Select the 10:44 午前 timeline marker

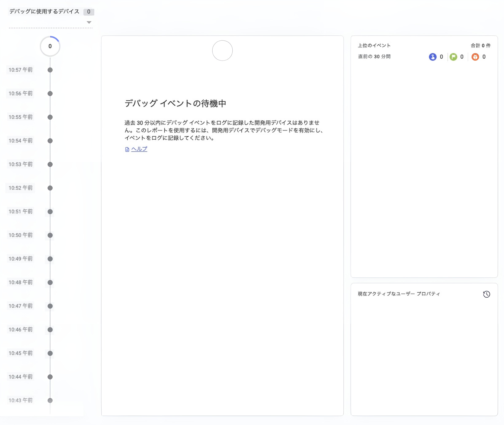click(x=50, y=377)
